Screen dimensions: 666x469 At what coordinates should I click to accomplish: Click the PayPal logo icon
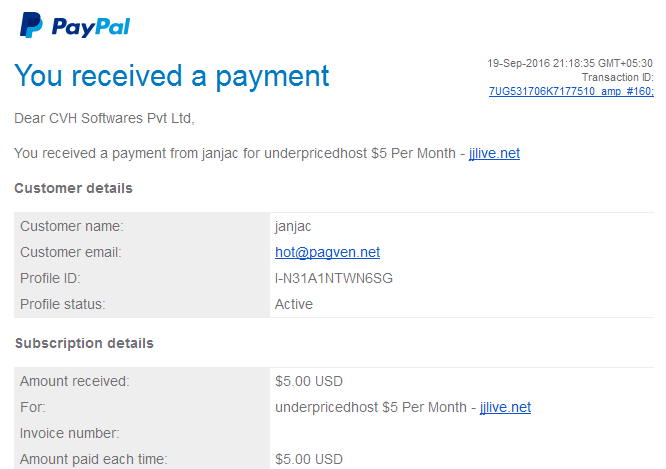(x=31, y=25)
